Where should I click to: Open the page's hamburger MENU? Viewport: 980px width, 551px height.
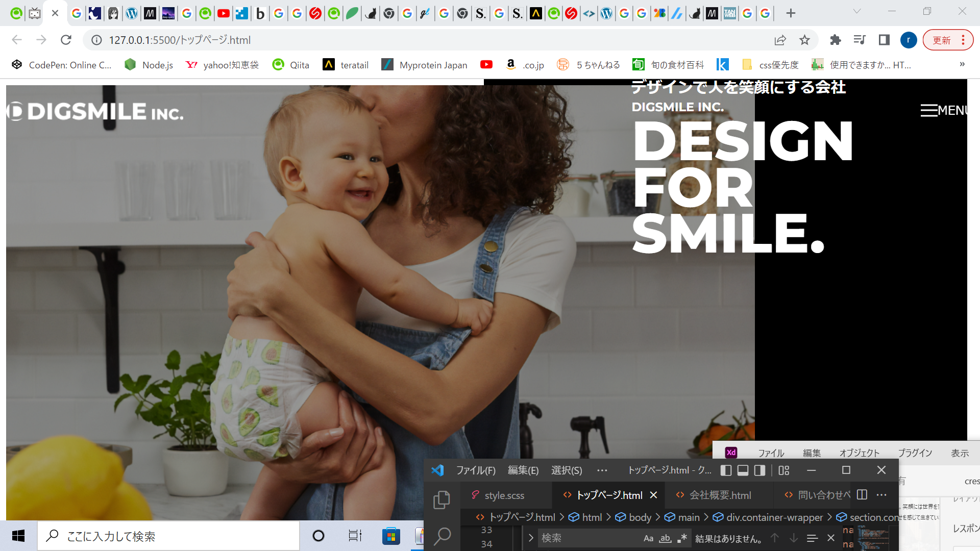(943, 110)
